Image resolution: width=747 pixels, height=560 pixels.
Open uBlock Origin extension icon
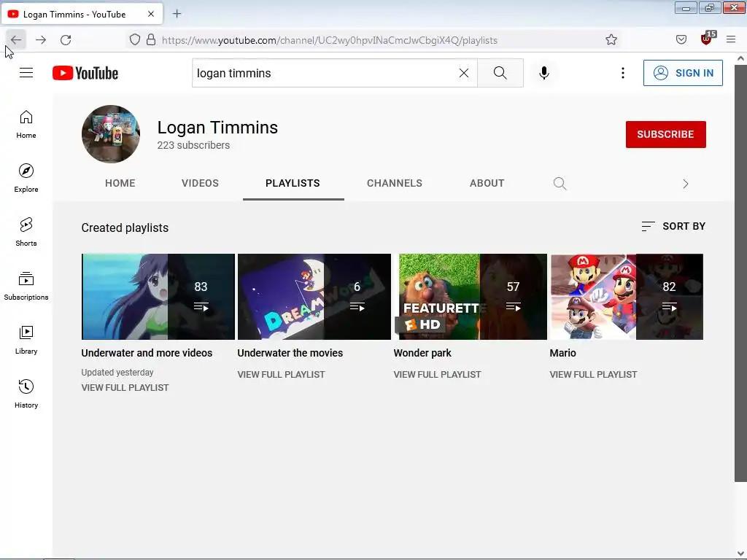707,39
